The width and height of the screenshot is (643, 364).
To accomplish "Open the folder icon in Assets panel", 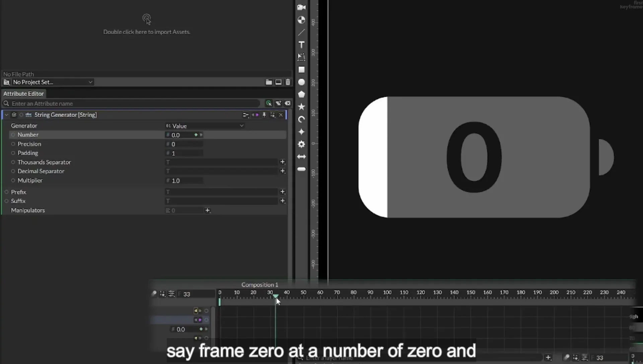I will pos(269,82).
